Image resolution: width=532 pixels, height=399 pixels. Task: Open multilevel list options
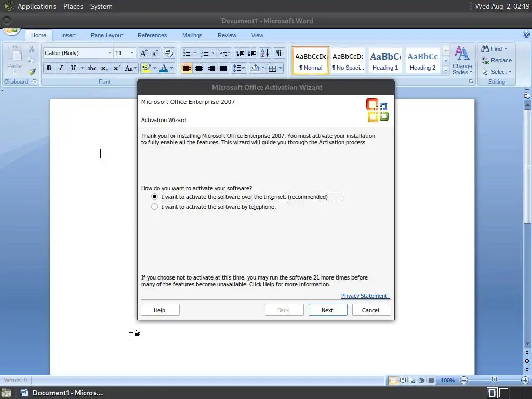tap(224, 53)
